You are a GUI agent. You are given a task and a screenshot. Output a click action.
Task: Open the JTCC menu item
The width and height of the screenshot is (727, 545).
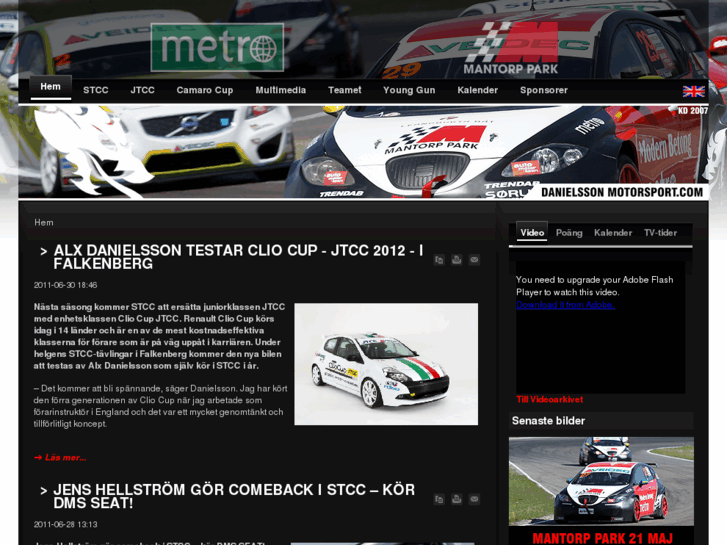pyautogui.click(x=142, y=90)
